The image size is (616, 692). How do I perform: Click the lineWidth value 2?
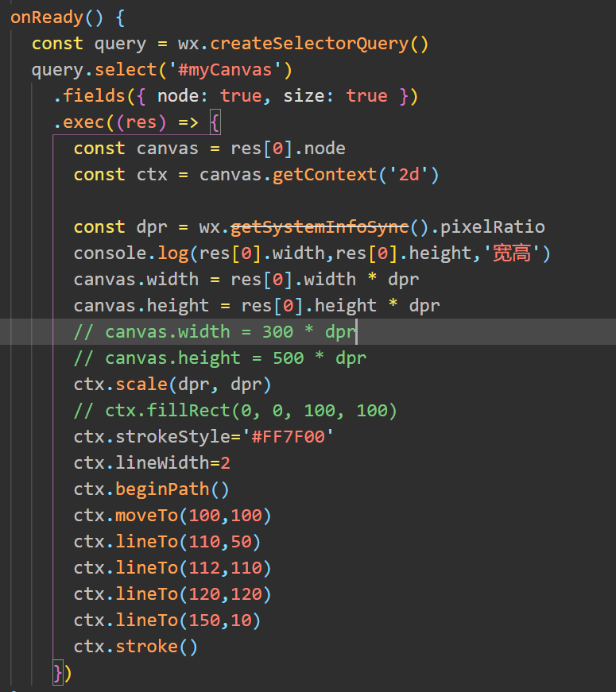pos(225,463)
